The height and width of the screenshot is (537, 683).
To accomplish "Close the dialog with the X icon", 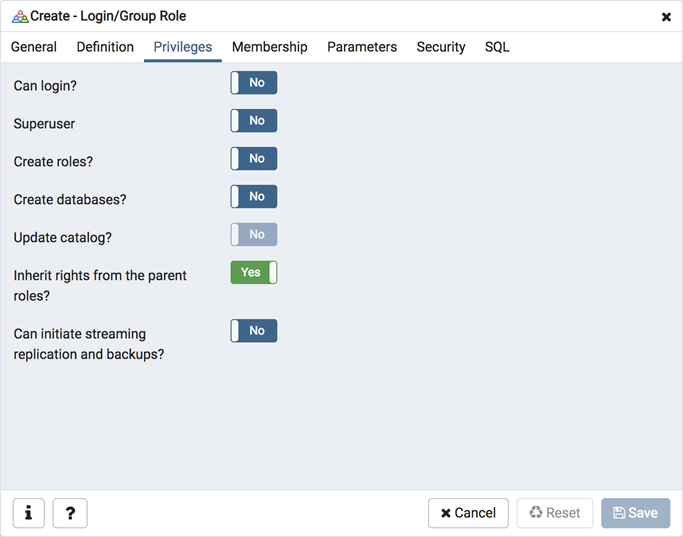I will pos(666,17).
